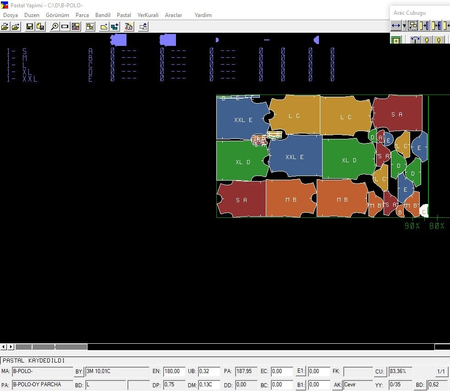The height and width of the screenshot is (391, 450).
Task: Click the AK field showing Cevir
Action: click(357, 385)
